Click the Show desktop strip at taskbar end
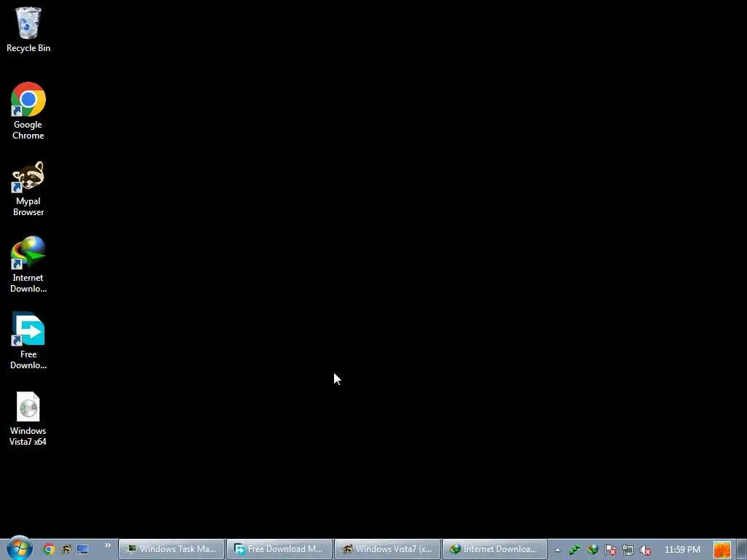The height and width of the screenshot is (560, 747). (742, 549)
